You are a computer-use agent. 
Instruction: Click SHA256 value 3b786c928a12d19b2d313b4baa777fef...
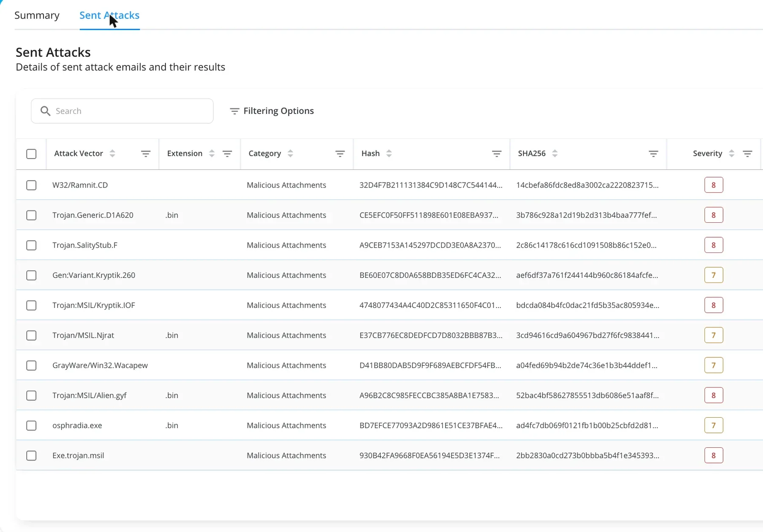586,215
